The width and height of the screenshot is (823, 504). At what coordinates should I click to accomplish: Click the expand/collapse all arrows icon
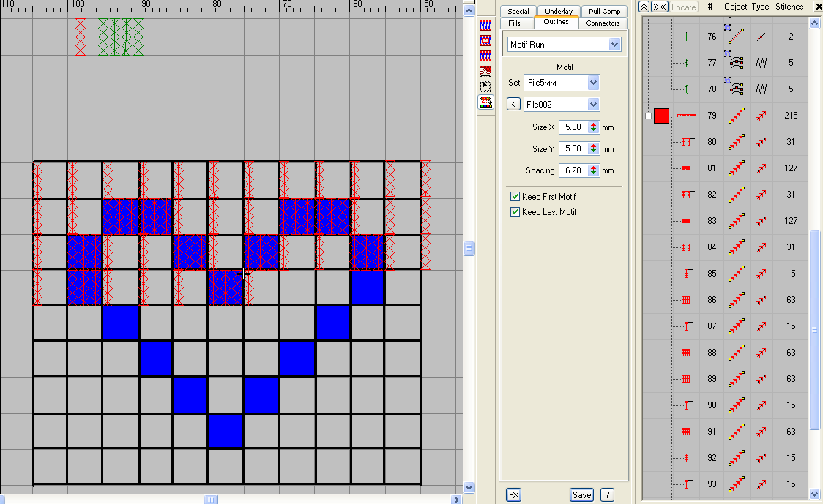click(660, 7)
